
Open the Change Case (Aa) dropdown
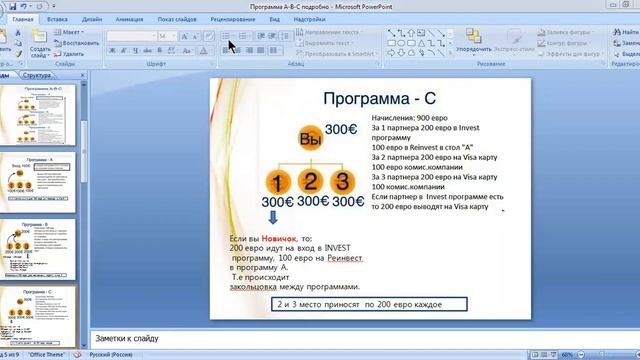click(187, 51)
